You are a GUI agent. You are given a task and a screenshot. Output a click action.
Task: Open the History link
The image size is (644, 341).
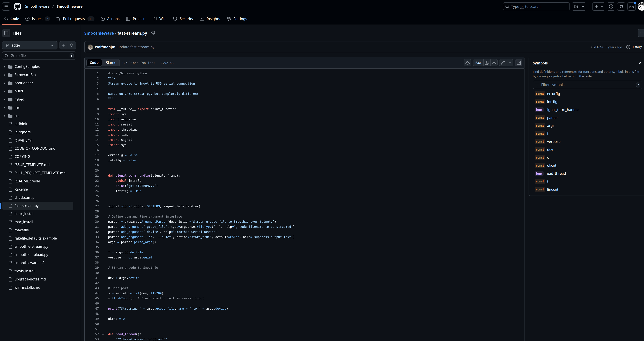pyautogui.click(x=634, y=47)
